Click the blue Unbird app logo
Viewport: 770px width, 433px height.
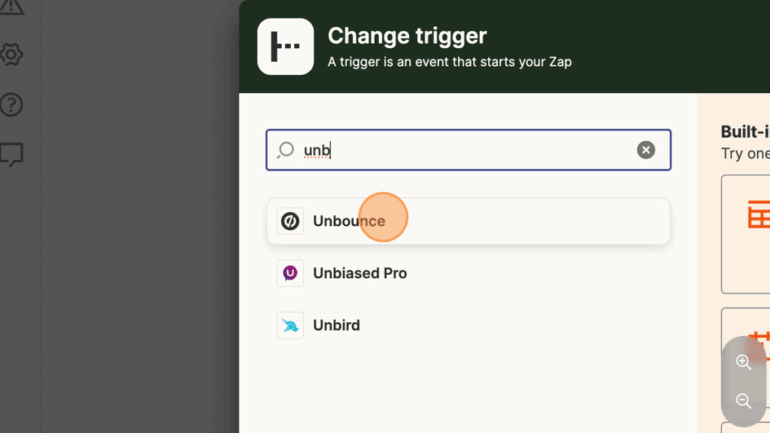pyautogui.click(x=290, y=325)
